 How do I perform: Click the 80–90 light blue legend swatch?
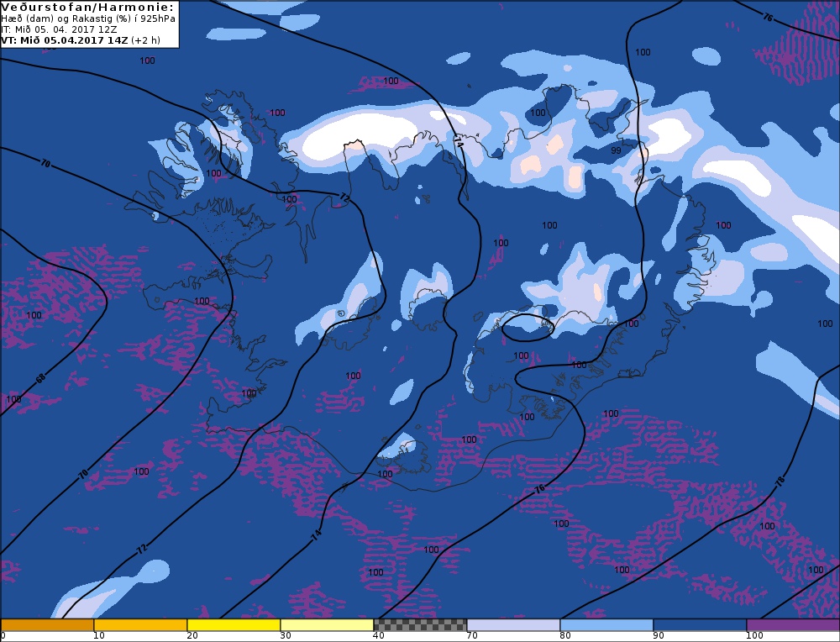tap(606, 625)
